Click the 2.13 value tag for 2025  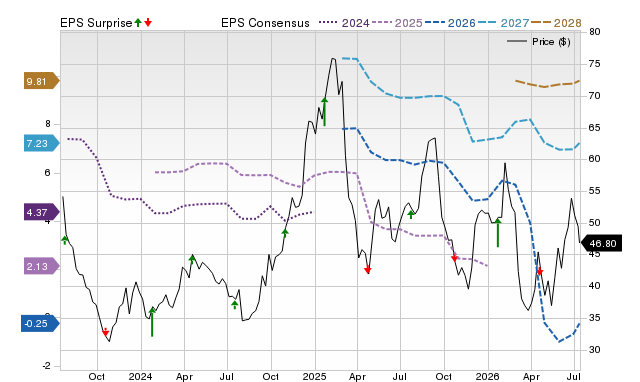[41, 267]
